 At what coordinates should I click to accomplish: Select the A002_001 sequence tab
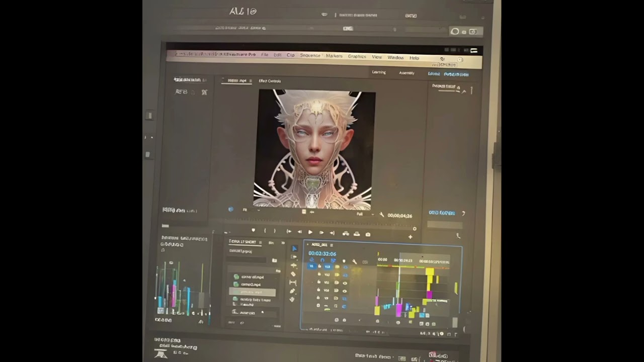pyautogui.click(x=319, y=245)
